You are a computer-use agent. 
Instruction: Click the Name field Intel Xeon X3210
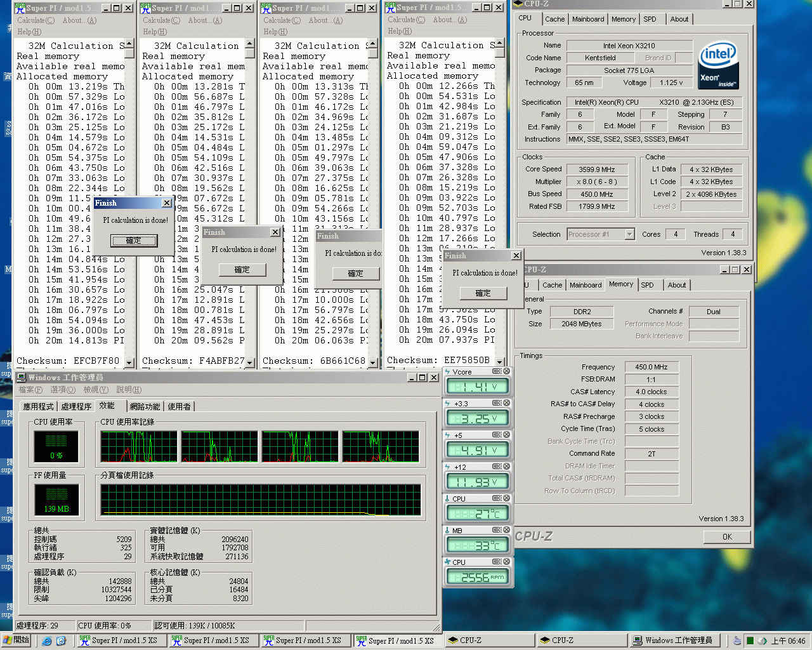629,46
